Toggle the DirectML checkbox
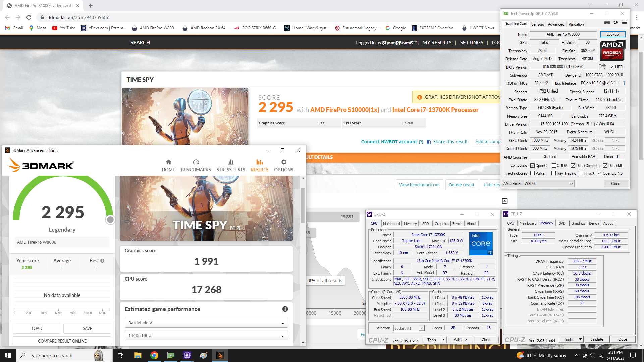 [605, 166]
